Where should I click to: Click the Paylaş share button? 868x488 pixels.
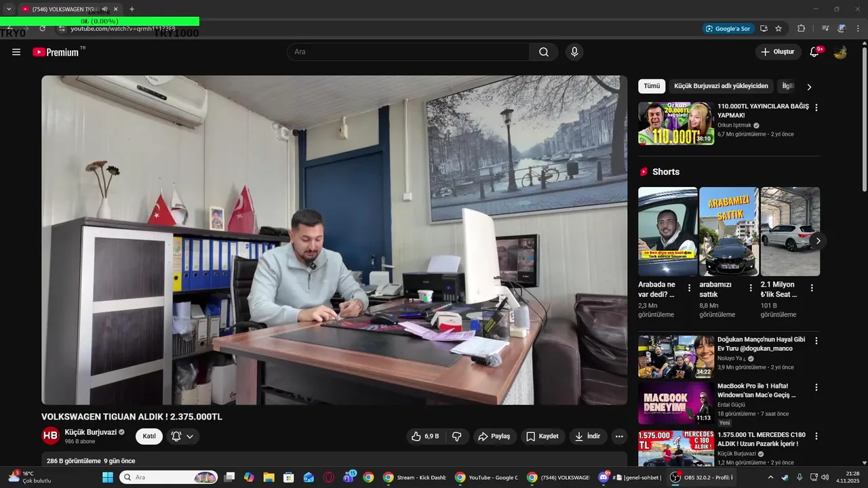pos(495,436)
